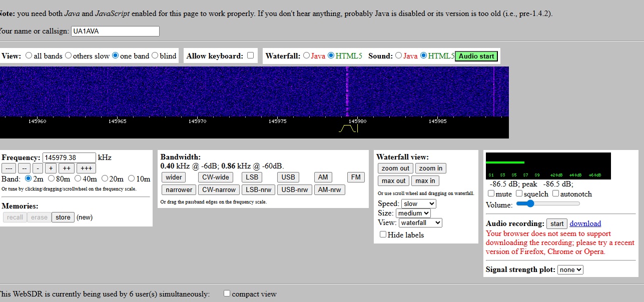Enable the autonotch checkbox
The image size is (644, 302).
point(555,193)
